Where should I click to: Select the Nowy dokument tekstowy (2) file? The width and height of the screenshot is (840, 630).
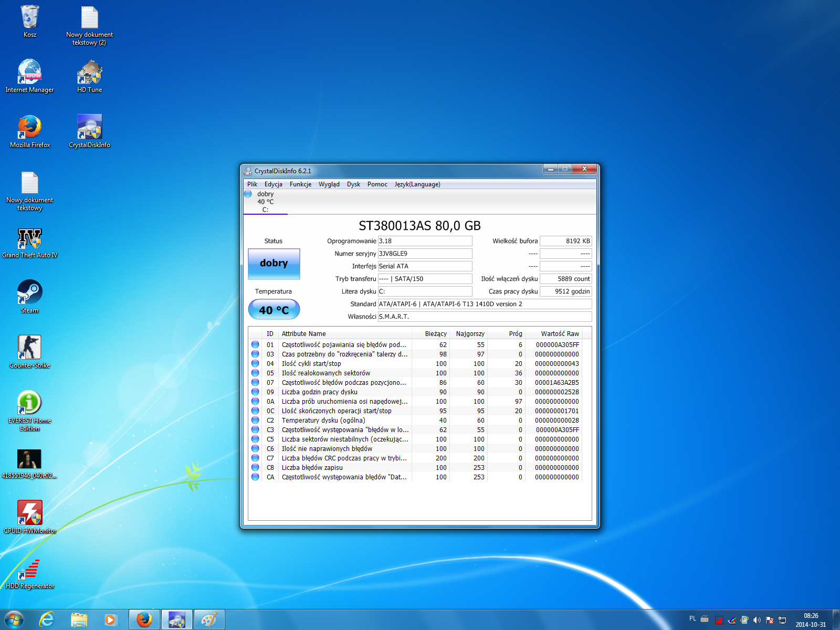tap(89, 25)
